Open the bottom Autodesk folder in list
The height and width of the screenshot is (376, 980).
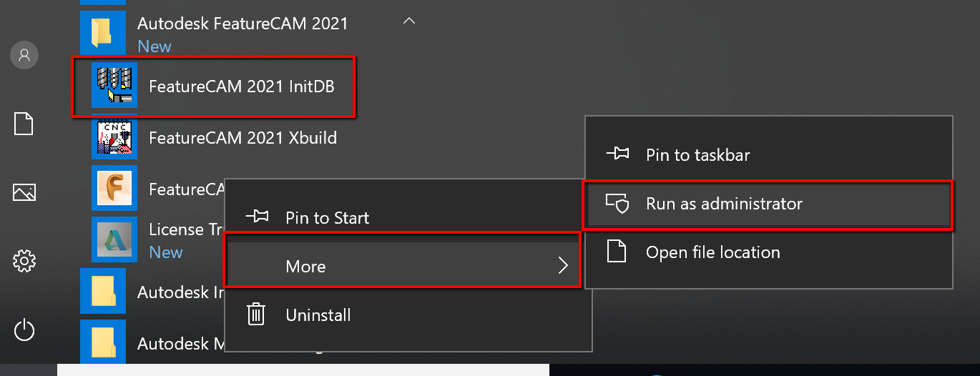(103, 343)
